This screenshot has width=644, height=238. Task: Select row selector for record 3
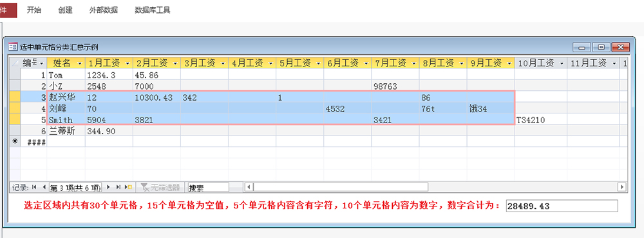[15, 97]
